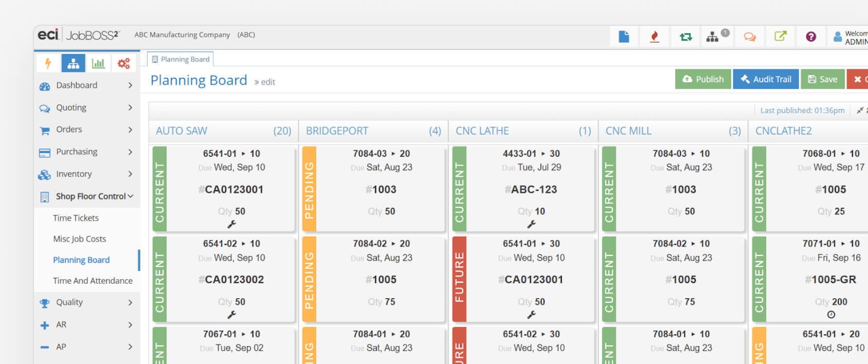The width and height of the screenshot is (868, 364).
Task: Open the Time Tickets submenu item
Action: [76, 218]
